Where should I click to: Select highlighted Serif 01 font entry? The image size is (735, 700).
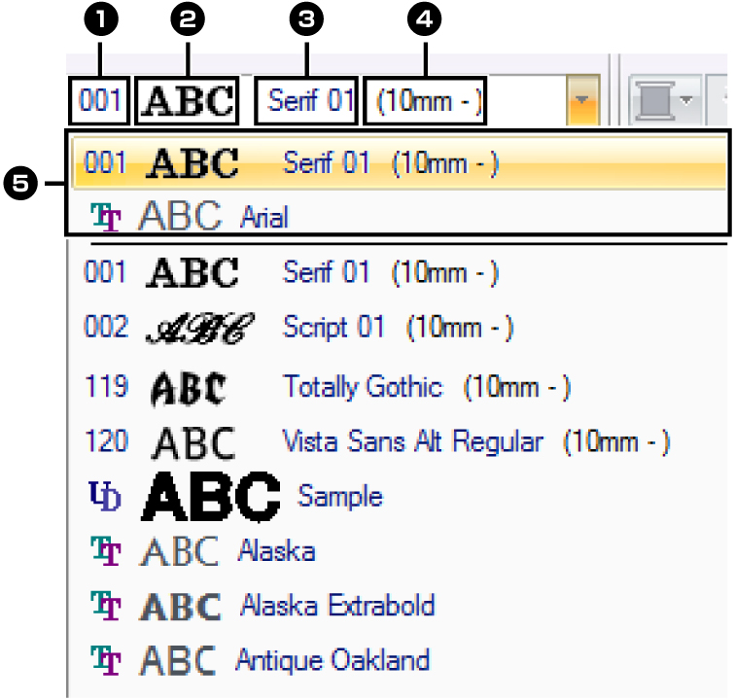(x=399, y=162)
